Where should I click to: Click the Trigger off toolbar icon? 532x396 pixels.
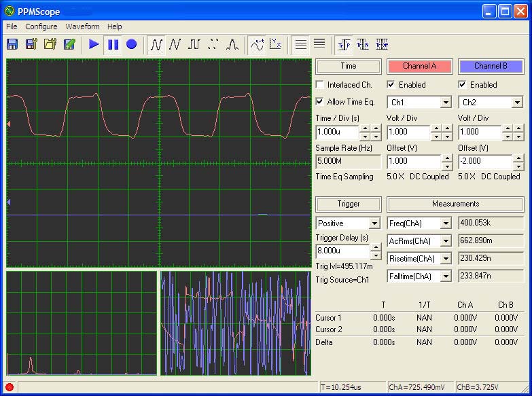[x=381, y=44]
